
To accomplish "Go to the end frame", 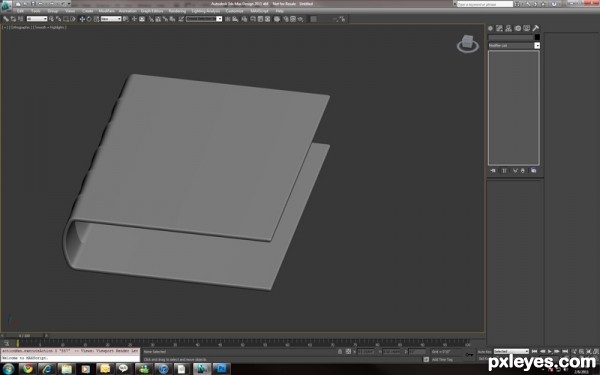I will click(x=565, y=351).
